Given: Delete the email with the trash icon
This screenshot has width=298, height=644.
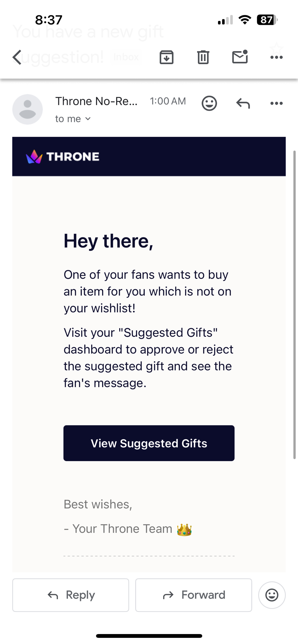Looking at the screenshot, I should (203, 57).
